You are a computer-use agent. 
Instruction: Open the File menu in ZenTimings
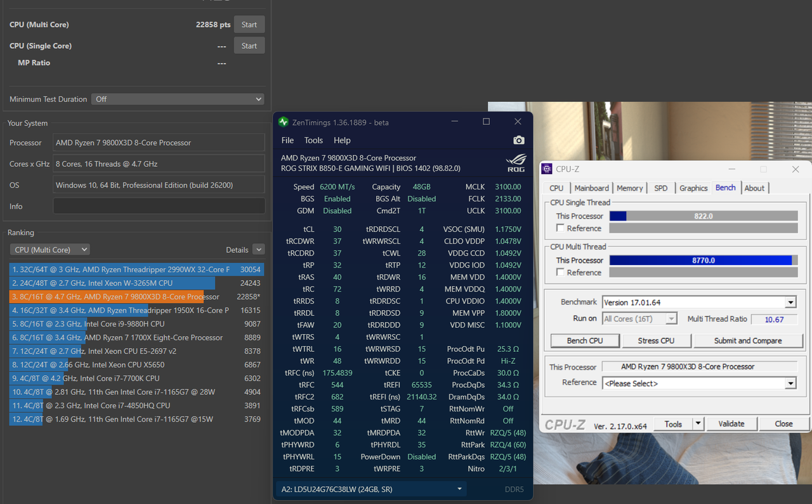[x=287, y=140]
